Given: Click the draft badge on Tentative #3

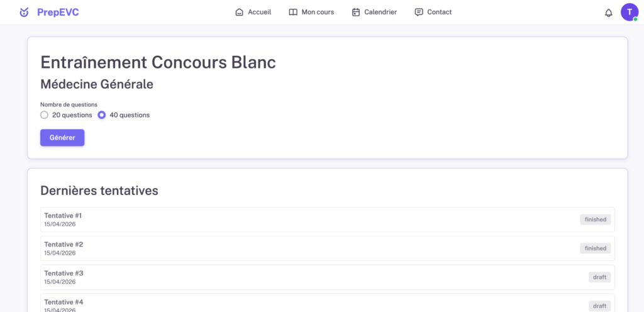Looking at the screenshot, I should pos(599,277).
